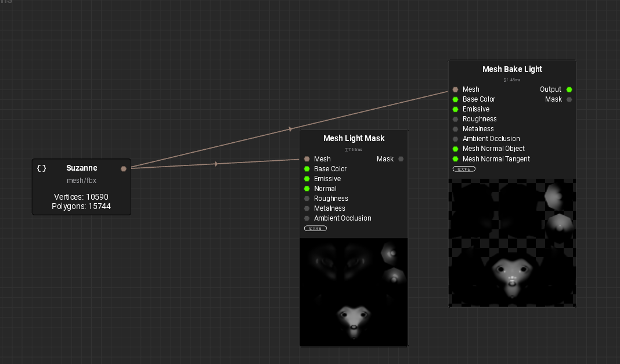Click Mesh Normal Tangent input port
The image size is (620, 364).
[x=455, y=159]
